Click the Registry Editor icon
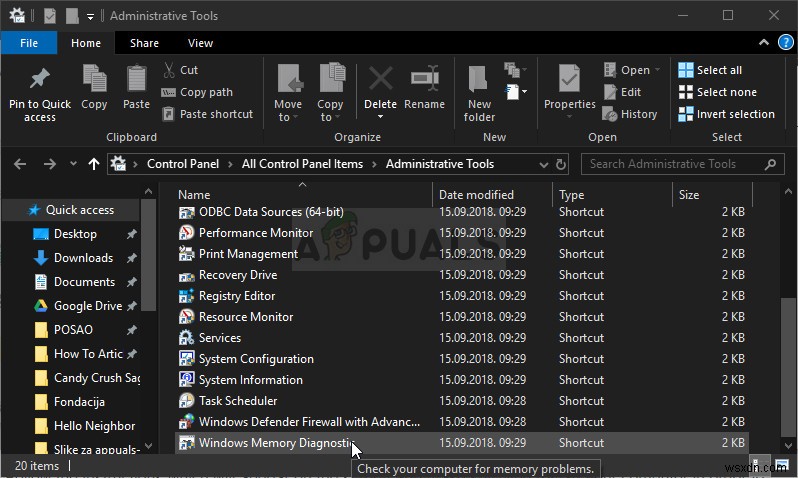The width and height of the screenshot is (798, 478). click(x=186, y=296)
